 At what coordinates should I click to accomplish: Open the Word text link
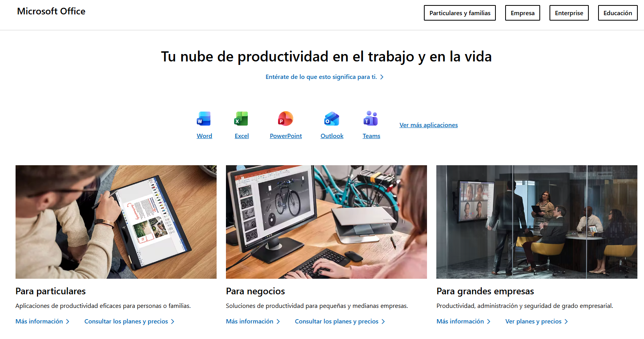click(204, 136)
